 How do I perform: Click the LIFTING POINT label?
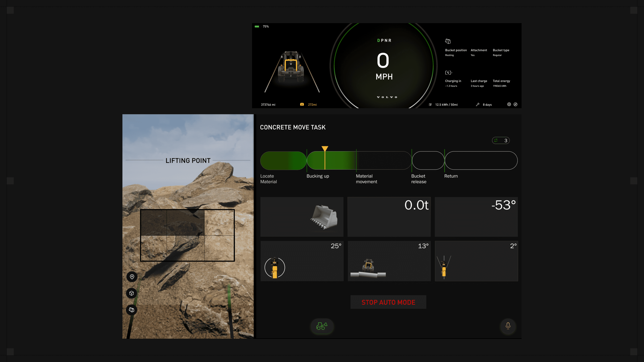[x=188, y=161]
